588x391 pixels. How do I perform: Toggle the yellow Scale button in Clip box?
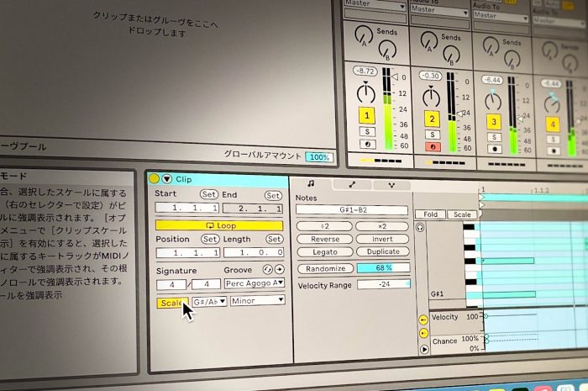(172, 303)
